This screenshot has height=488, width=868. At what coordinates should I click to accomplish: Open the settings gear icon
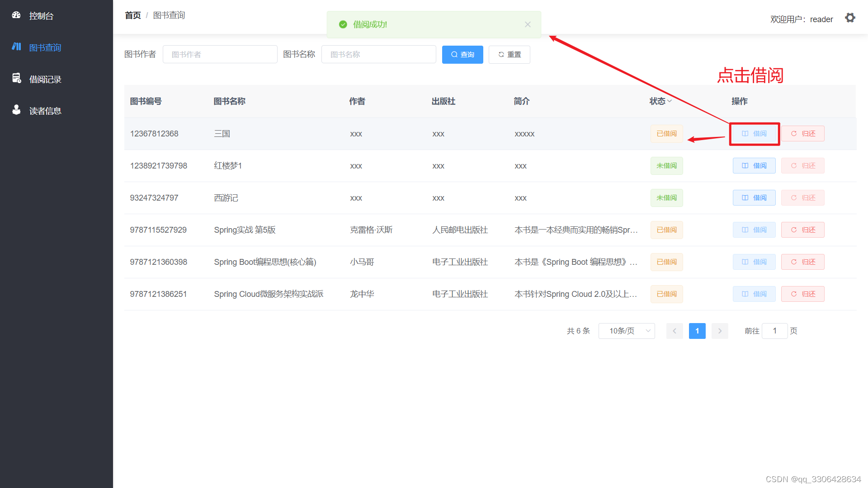tap(850, 18)
